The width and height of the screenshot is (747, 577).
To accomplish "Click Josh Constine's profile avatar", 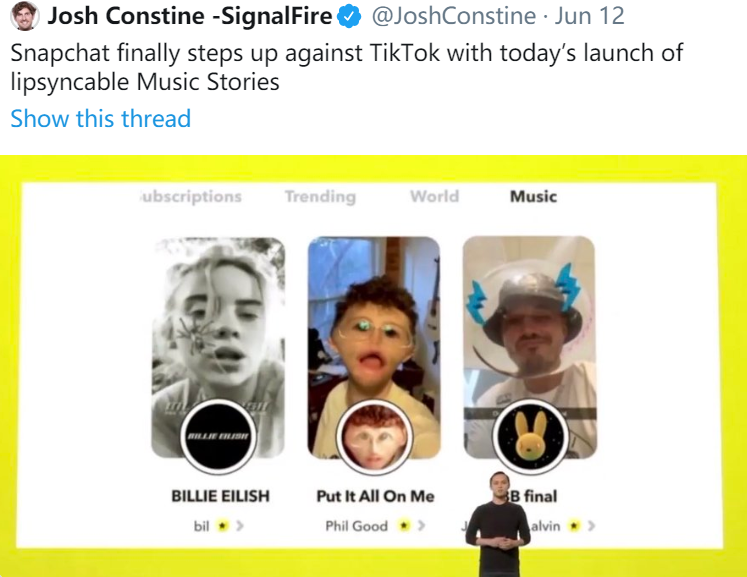I will coord(23,17).
